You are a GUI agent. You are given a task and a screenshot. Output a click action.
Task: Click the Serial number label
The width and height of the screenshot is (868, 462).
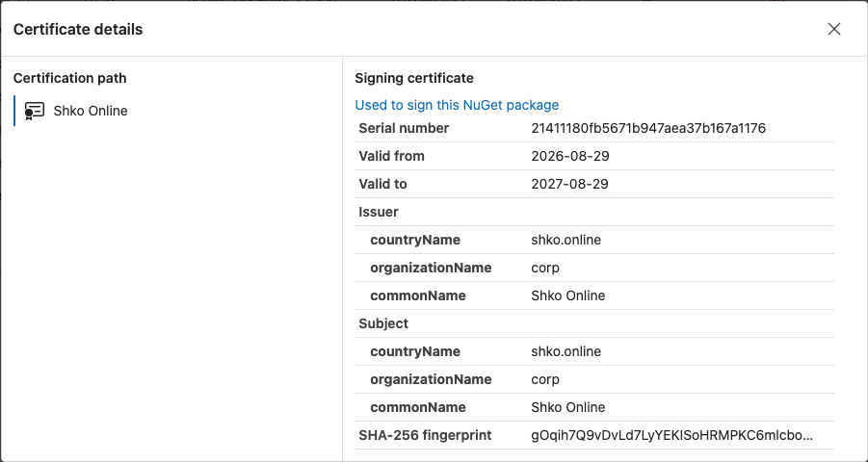[x=404, y=128]
